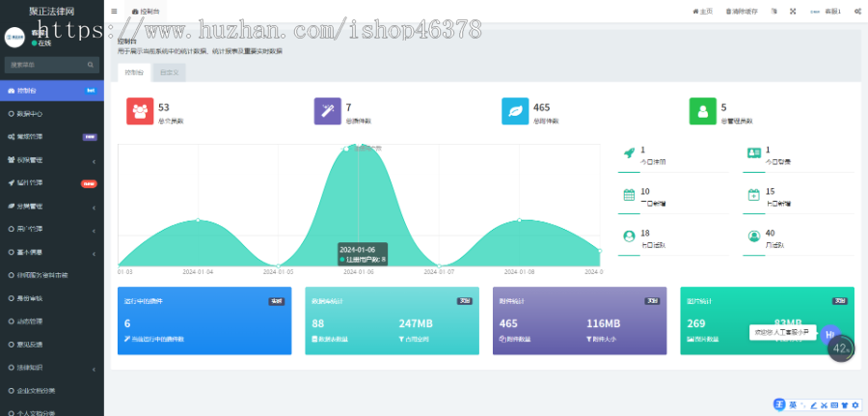Click the 实时 badge on the teal database card
This screenshot has height=416, width=868.
(464, 301)
